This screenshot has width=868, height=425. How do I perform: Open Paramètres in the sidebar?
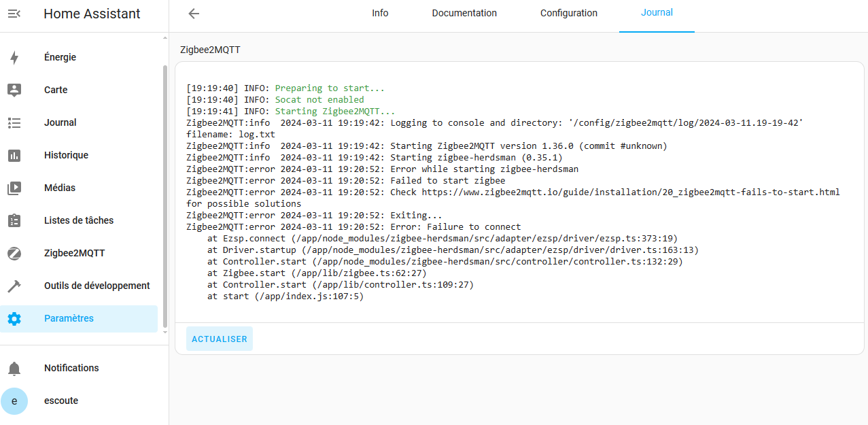79,319
